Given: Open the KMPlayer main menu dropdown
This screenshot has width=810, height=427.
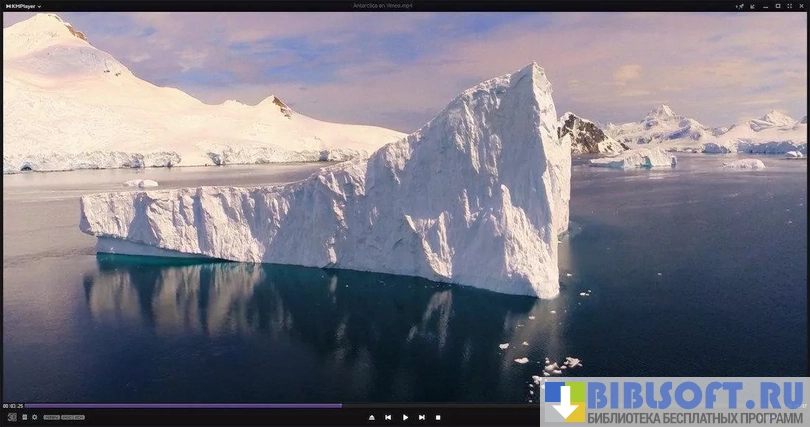Looking at the screenshot, I should pos(22,5).
